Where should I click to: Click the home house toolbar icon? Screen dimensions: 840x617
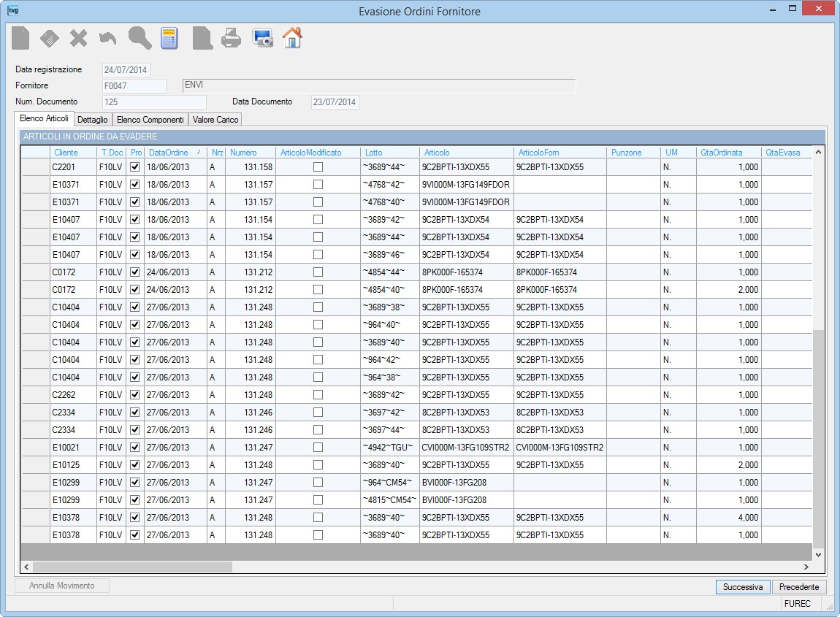click(x=292, y=38)
